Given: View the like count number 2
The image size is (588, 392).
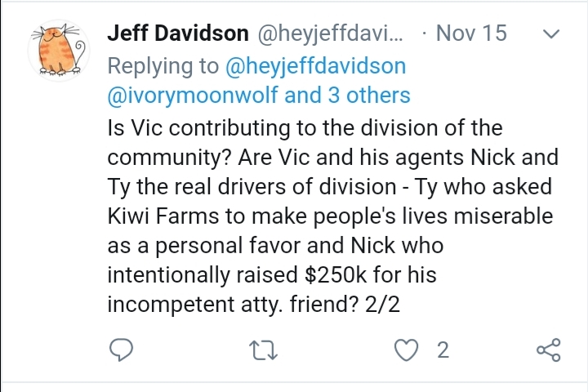Looking at the screenshot, I should click(443, 350).
